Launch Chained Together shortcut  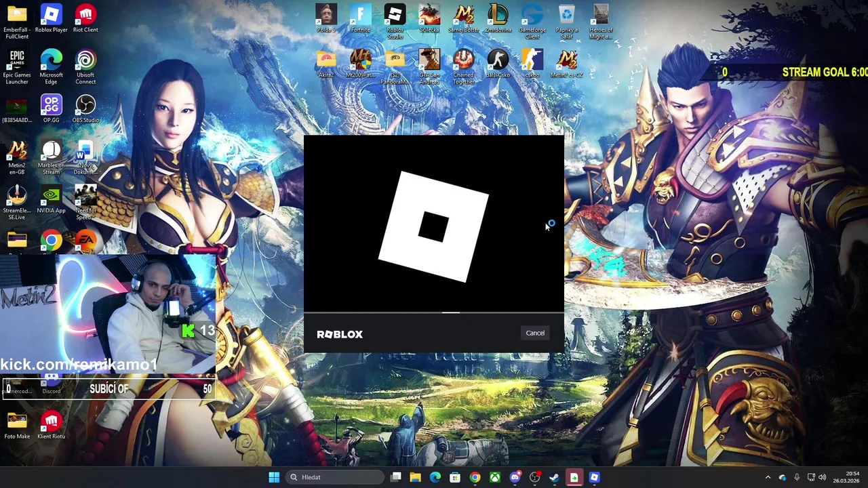tap(464, 67)
